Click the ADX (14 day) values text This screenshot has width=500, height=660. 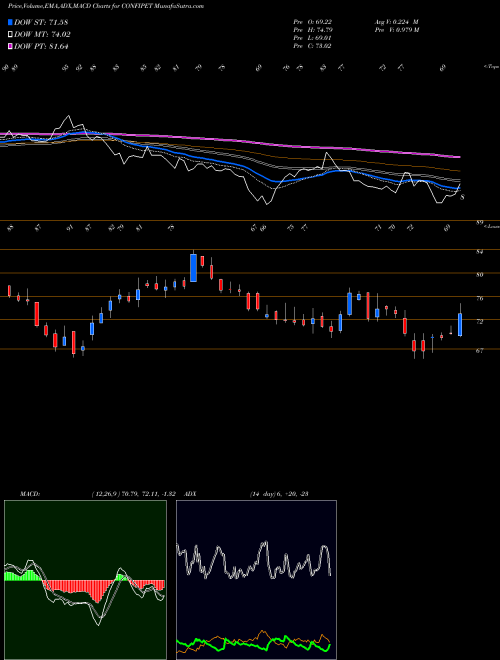[279, 494]
